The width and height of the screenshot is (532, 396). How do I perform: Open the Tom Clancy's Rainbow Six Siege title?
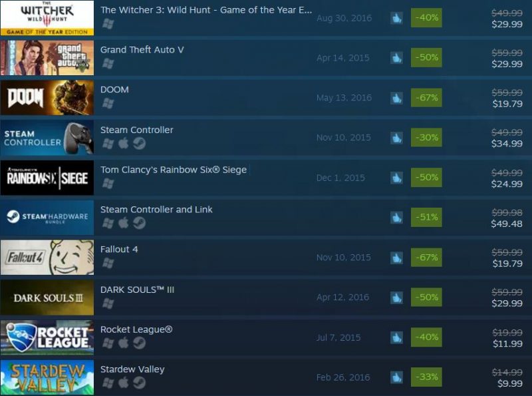(174, 170)
